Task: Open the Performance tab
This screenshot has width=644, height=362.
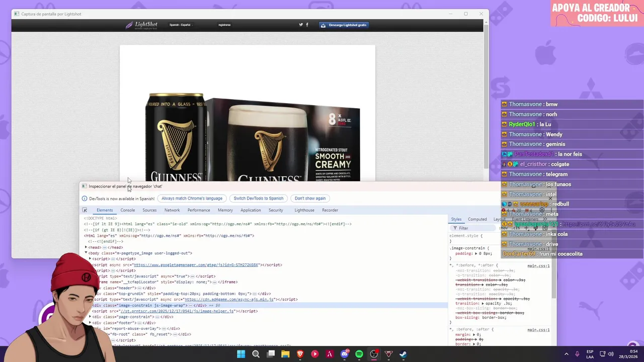Action: coord(199,210)
